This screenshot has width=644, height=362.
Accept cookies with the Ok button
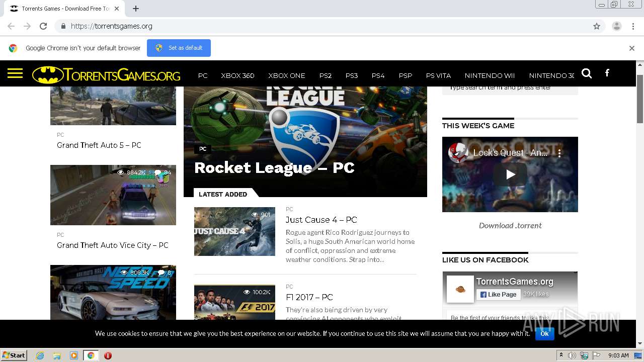tap(544, 333)
